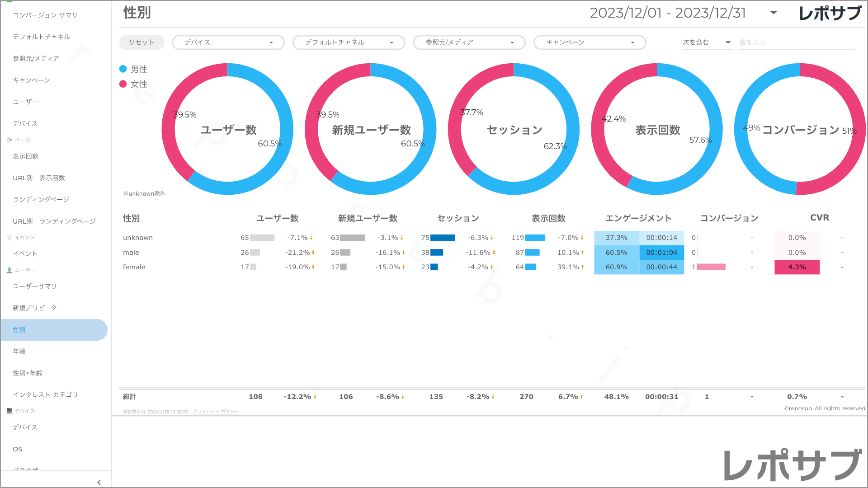Open the キャンペーン filter dropdown
The image size is (868, 488).
point(590,42)
